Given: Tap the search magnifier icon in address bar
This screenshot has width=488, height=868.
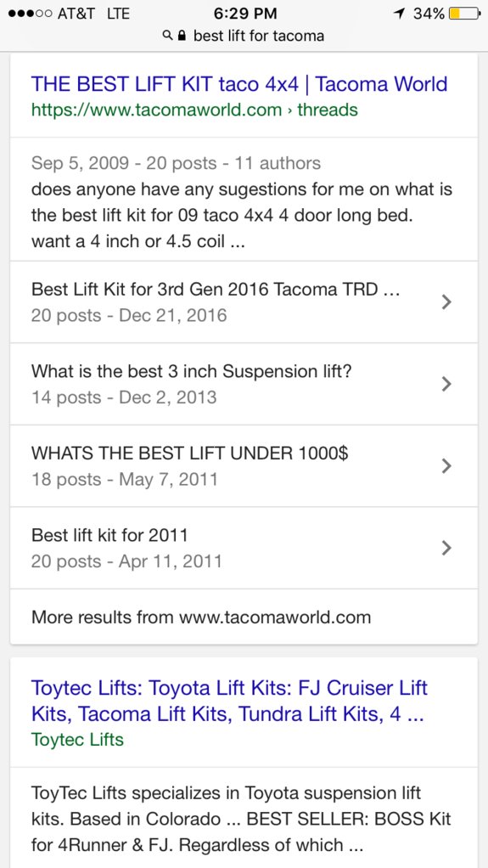Looking at the screenshot, I should click(x=167, y=36).
